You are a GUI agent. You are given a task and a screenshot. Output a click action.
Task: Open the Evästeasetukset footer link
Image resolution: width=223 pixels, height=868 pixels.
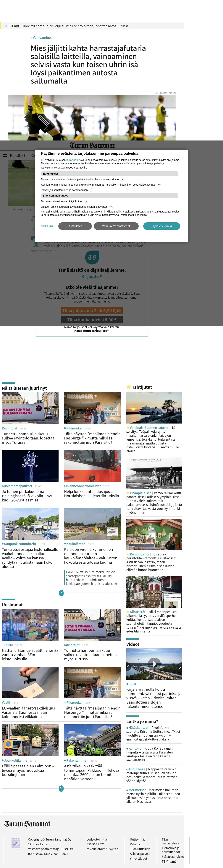coord(173,856)
